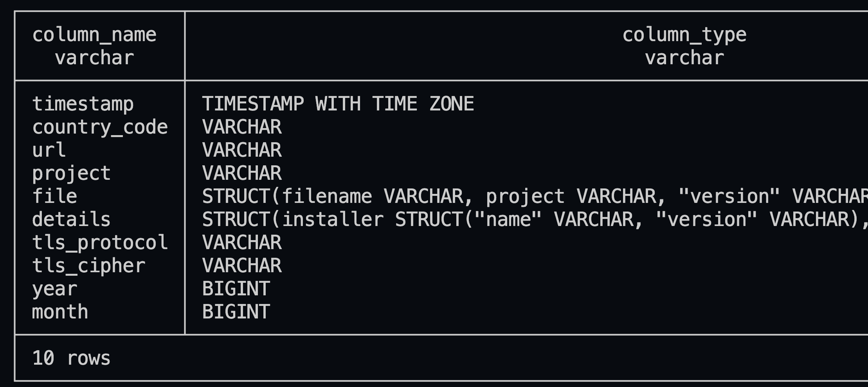Select the BIGINT type for month
Viewport: 868px width, 387px height.
[236, 312]
